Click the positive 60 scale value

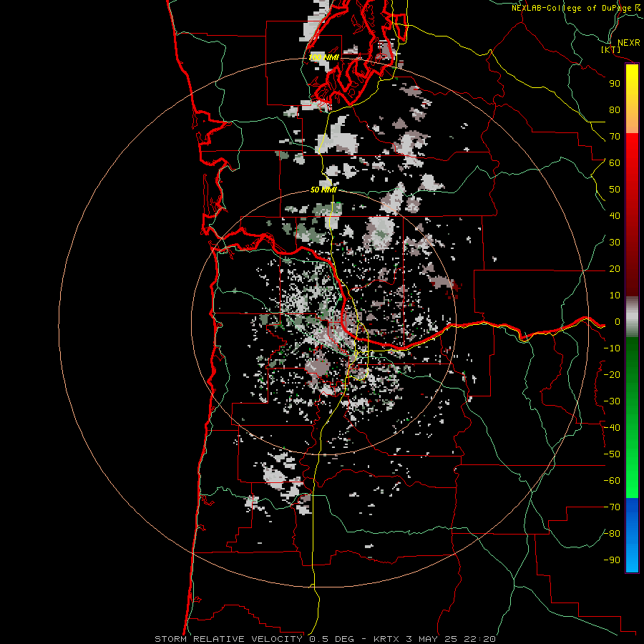(615, 162)
